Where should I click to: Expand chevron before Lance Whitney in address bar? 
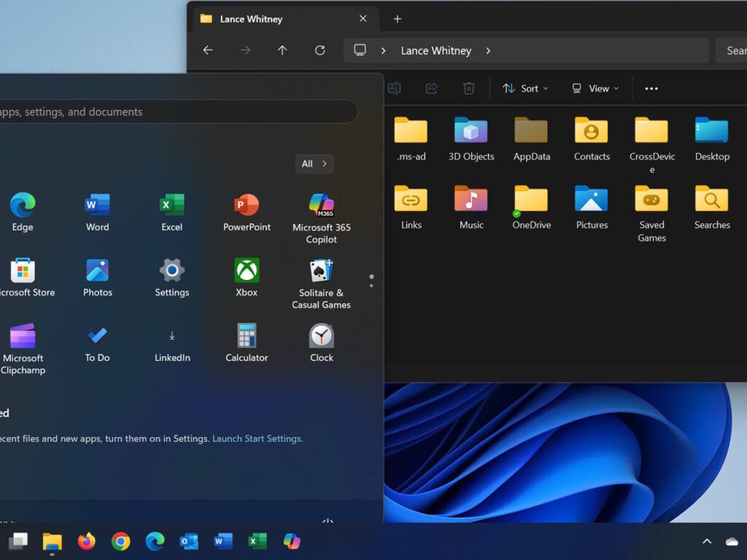[383, 50]
